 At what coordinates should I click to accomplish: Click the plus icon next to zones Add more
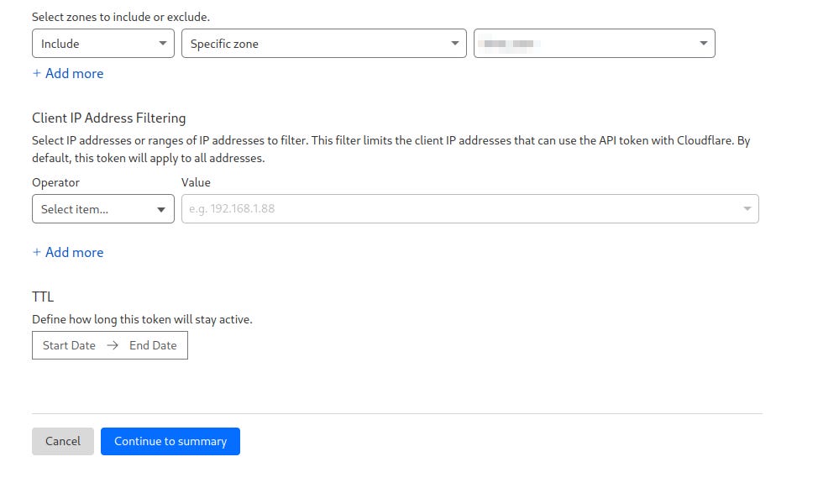(37, 74)
